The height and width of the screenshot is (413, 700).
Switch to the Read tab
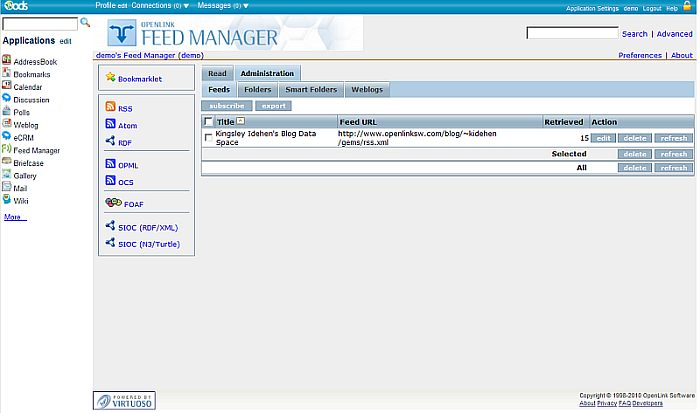tap(217, 73)
